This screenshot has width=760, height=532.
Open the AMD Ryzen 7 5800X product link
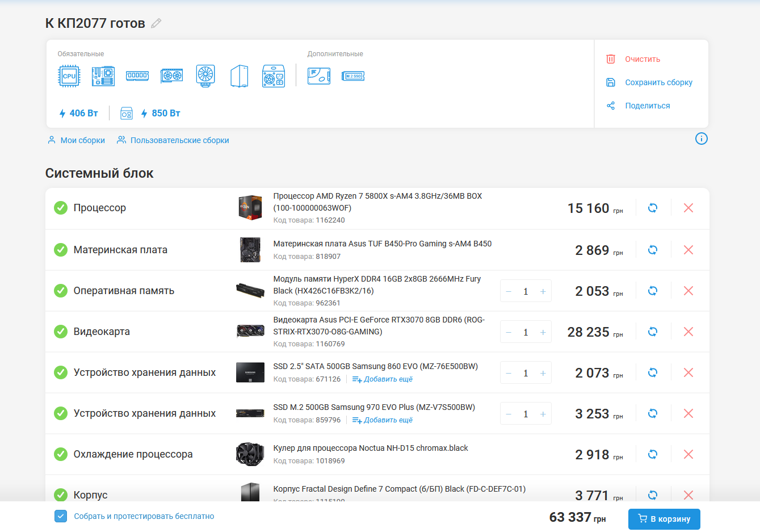pyautogui.click(x=377, y=202)
